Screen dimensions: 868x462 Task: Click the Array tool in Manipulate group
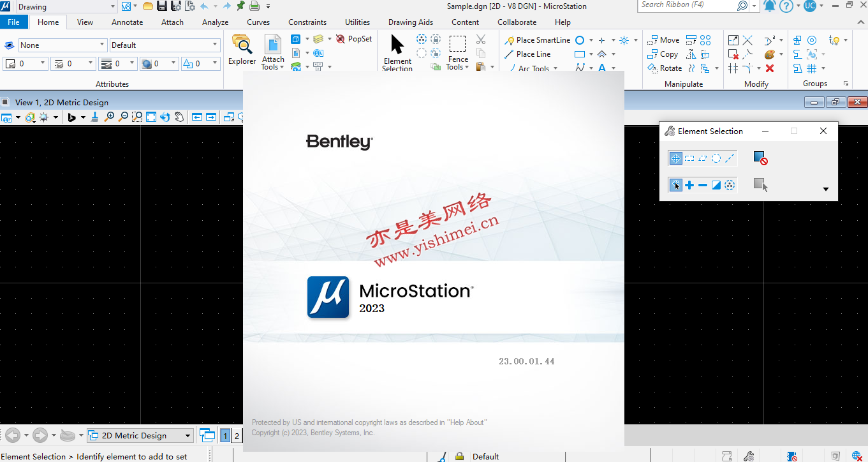pos(705,40)
